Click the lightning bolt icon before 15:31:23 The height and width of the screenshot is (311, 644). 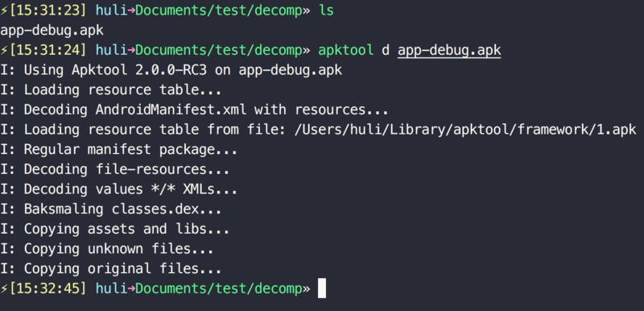click(x=4, y=10)
